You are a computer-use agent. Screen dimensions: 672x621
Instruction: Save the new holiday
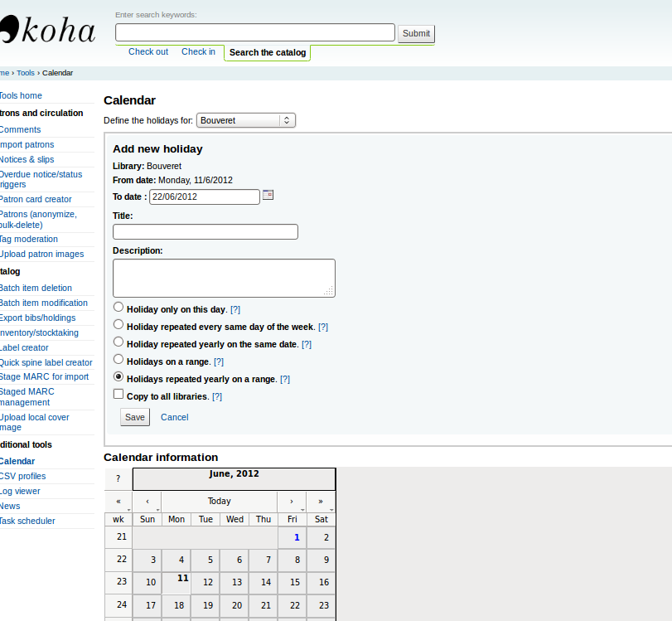135,417
